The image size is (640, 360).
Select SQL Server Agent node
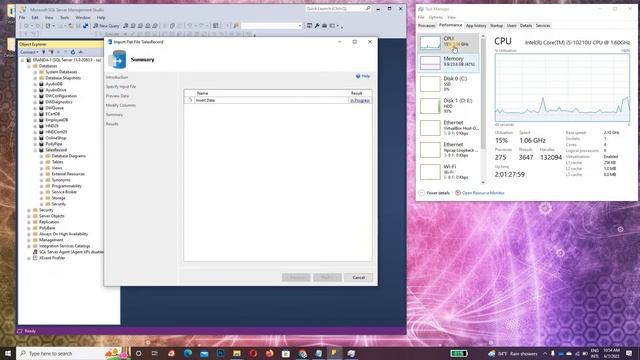point(70,252)
